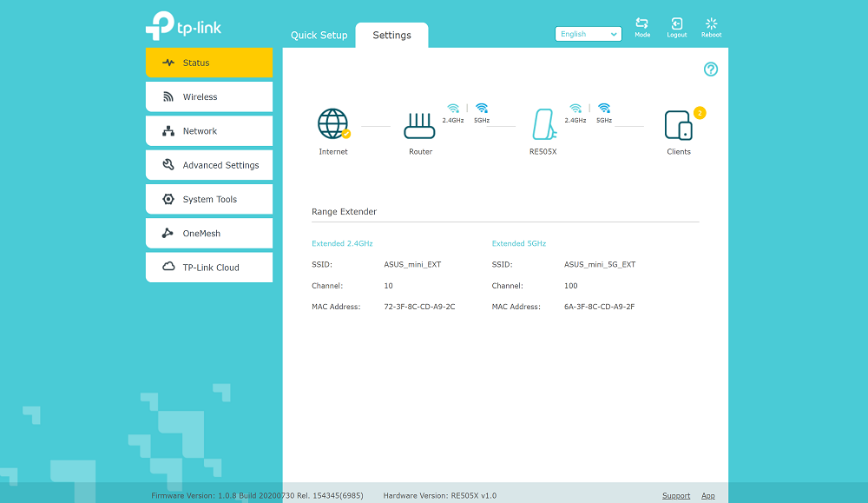Click the Internet globe icon
868x503 pixels.
tap(332, 123)
